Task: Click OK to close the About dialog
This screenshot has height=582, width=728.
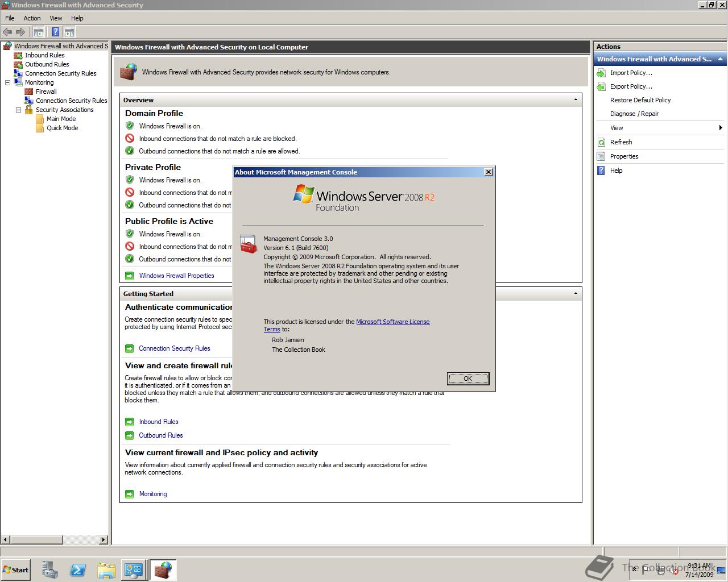Action: coord(468,379)
